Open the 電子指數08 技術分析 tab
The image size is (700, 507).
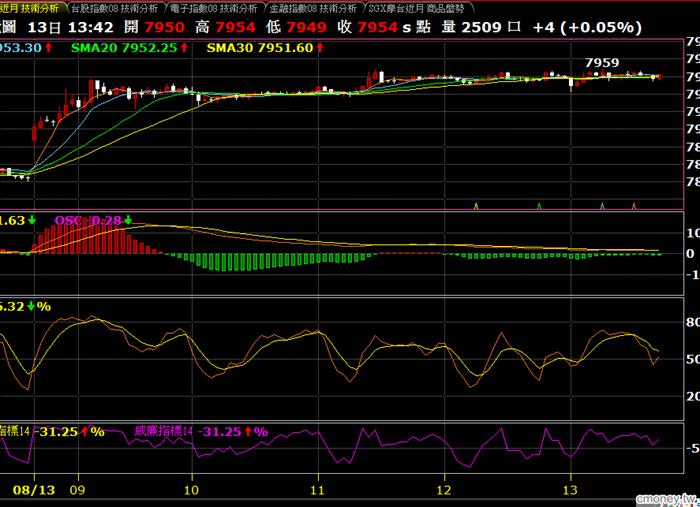[214, 8]
